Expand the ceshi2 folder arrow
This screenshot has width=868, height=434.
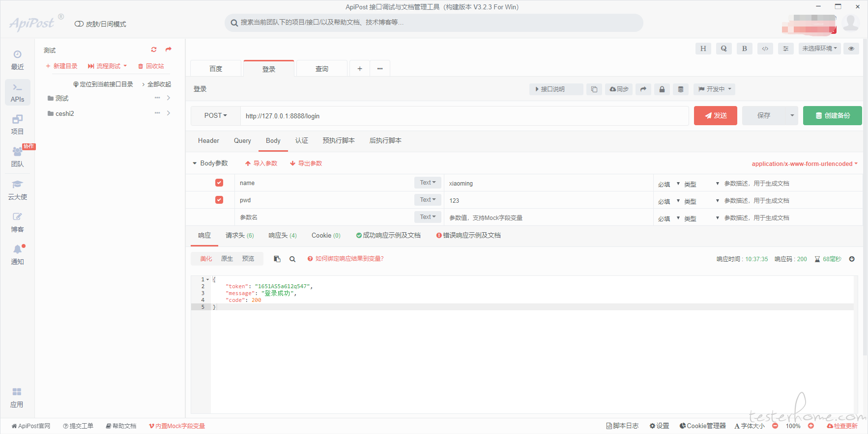pos(169,113)
